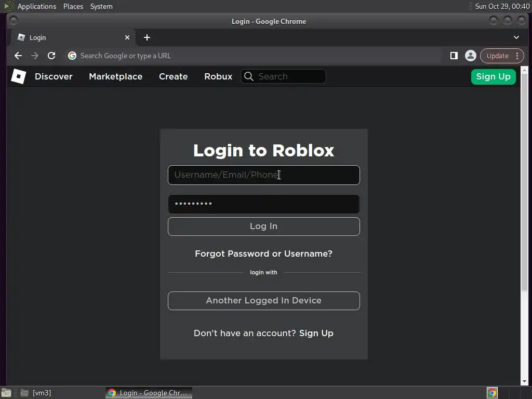The height and width of the screenshot is (399, 532).
Task: Click the clock showing Sun Oct 29
Action: pyautogui.click(x=502, y=6)
